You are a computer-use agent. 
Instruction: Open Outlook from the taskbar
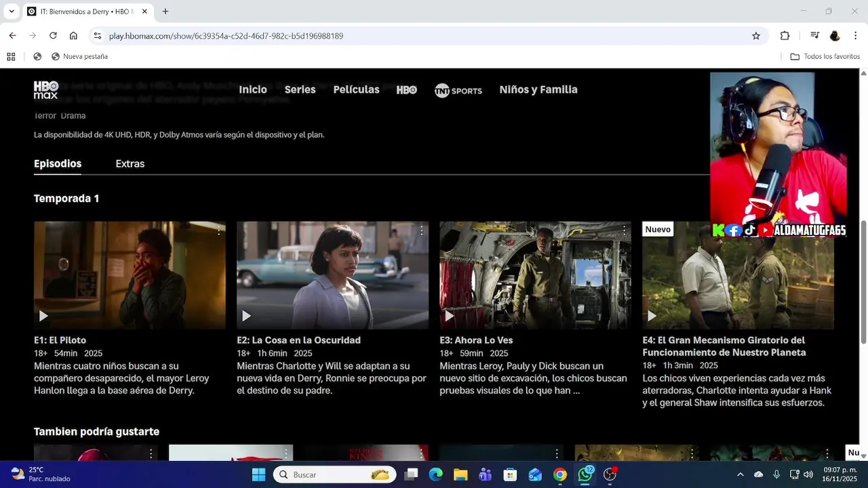pyautogui.click(x=535, y=474)
